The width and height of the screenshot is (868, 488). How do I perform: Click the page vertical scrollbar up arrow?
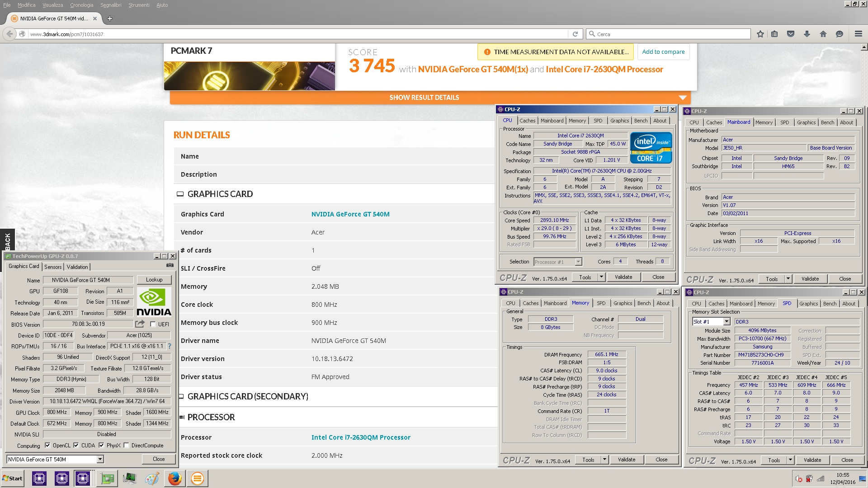(864, 47)
